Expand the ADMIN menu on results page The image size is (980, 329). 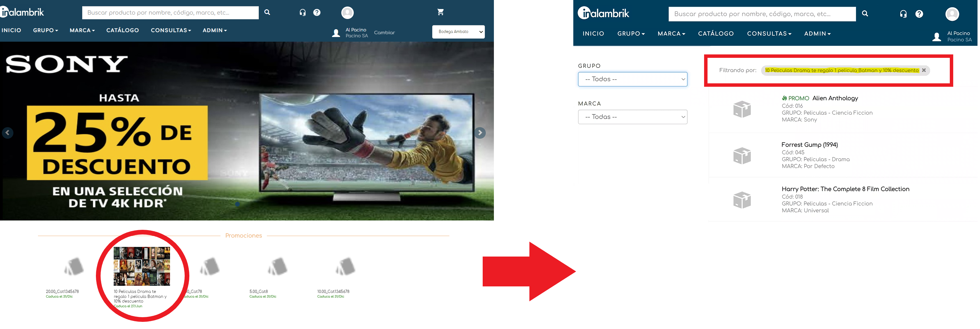click(x=817, y=34)
